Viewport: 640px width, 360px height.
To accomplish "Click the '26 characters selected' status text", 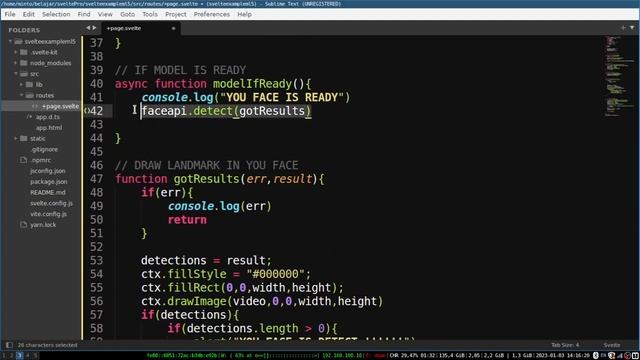I will click(47, 345).
